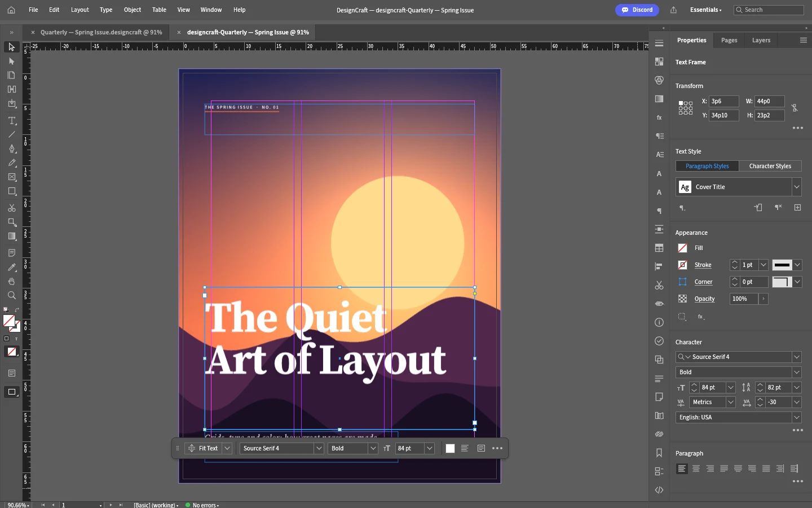Choose the Line tool
This screenshot has width=812, height=508.
pyautogui.click(x=12, y=134)
